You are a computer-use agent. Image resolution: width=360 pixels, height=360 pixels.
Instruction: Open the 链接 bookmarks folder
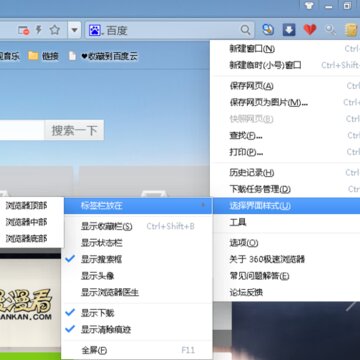(43, 56)
